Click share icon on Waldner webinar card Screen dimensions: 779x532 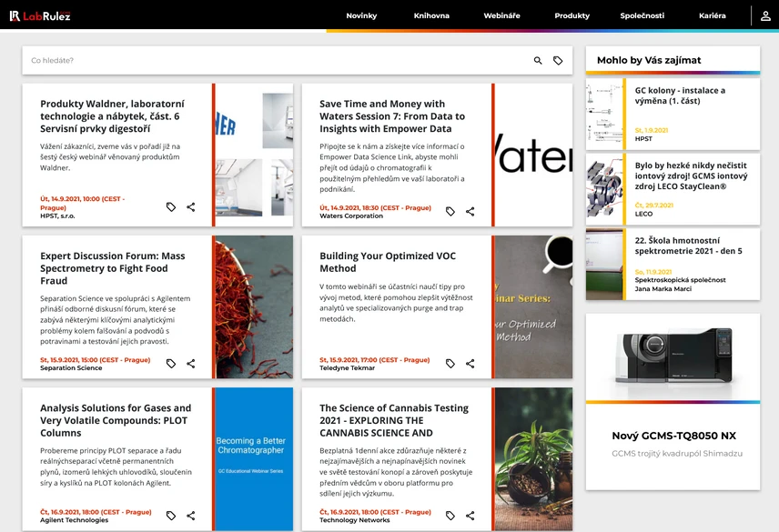191,207
